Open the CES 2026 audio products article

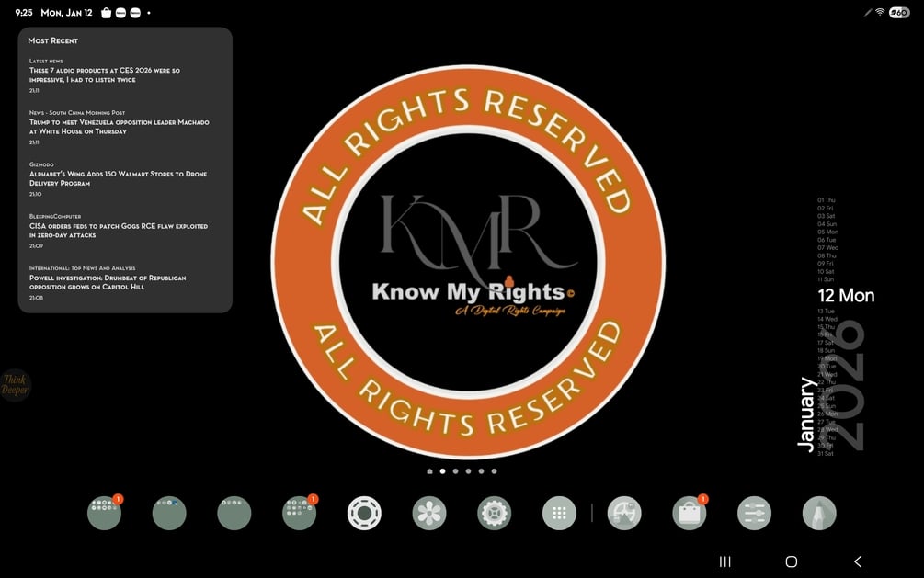coord(105,74)
